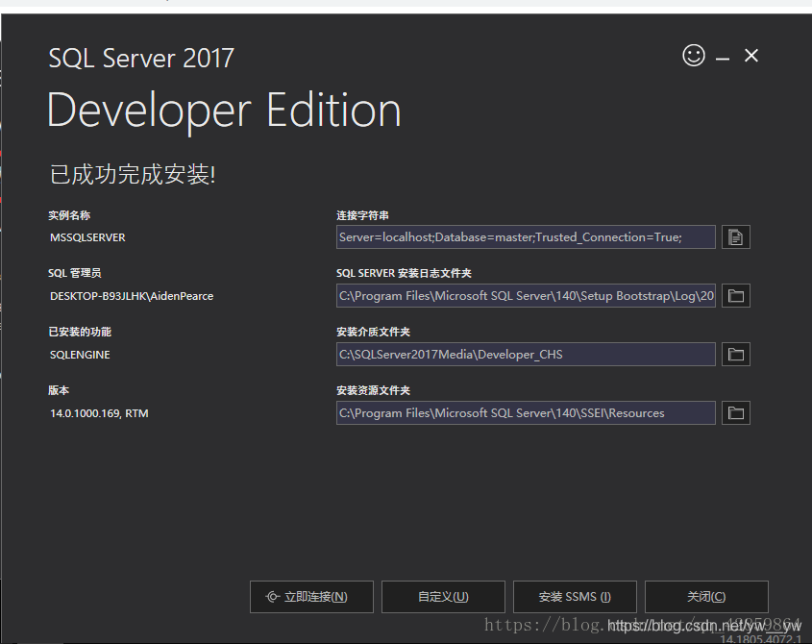Click the 实例名称 label
Screen dimensions: 812x644
[69, 215]
